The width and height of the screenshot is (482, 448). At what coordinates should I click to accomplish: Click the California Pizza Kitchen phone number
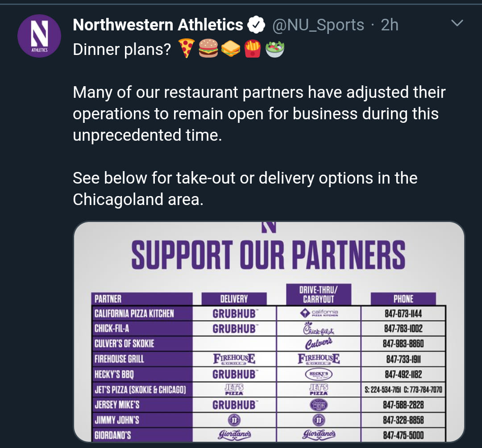point(403,314)
